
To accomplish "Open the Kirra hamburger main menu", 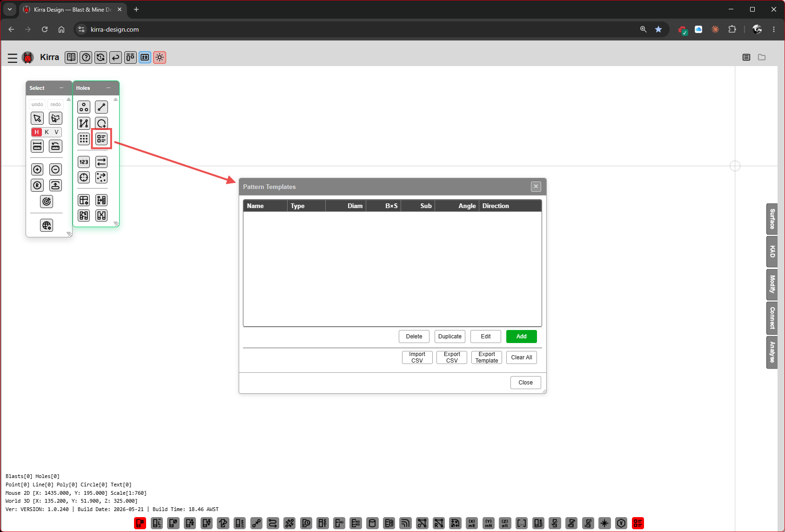I will tap(13, 58).
